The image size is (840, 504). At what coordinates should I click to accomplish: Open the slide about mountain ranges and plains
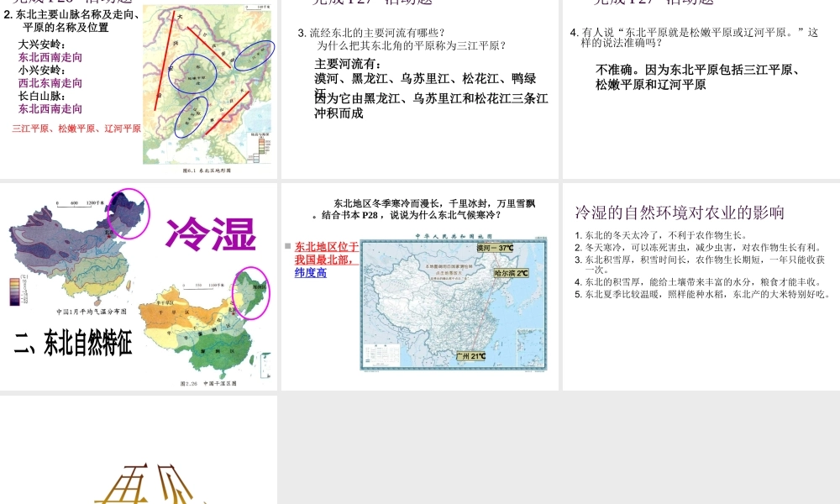click(139, 89)
